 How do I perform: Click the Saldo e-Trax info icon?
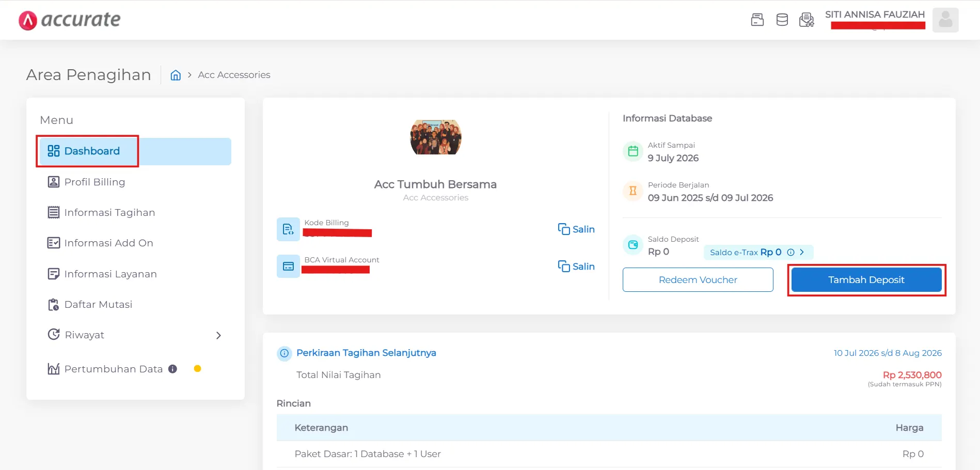pyautogui.click(x=791, y=253)
